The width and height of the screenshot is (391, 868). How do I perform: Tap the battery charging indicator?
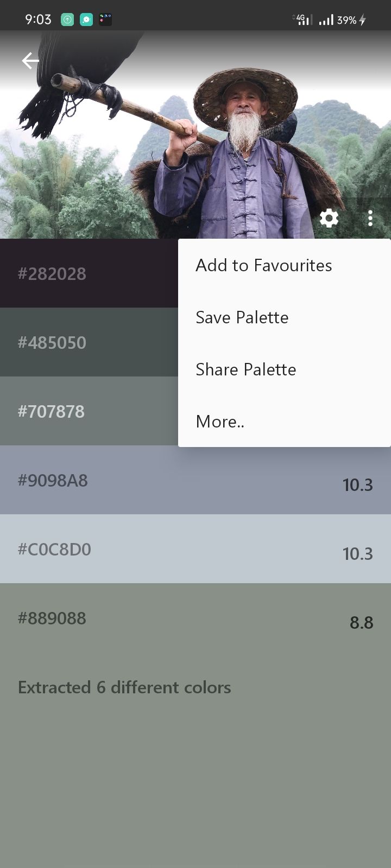pyautogui.click(x=362, y=20)
